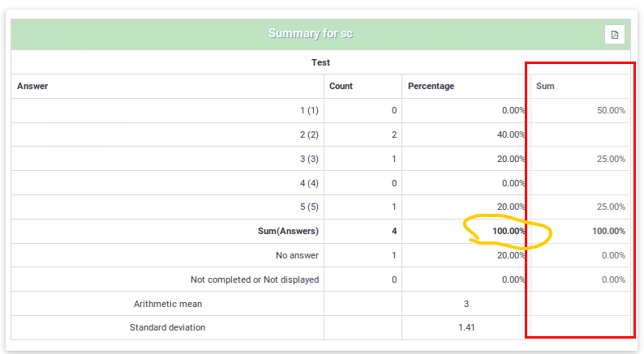Click the "Sum" column header
Screen dimensions: 644x354
[545, 86]
